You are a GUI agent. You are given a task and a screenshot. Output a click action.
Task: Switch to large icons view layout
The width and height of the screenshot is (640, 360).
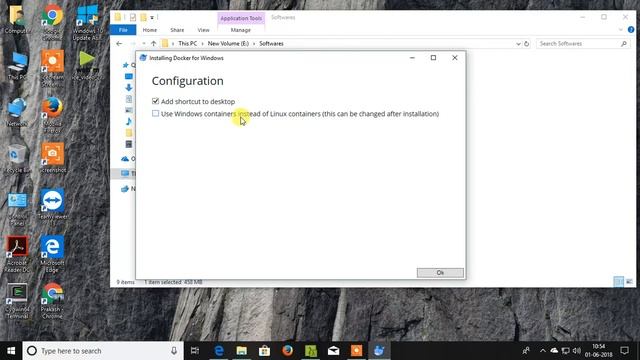coord(629,282)
